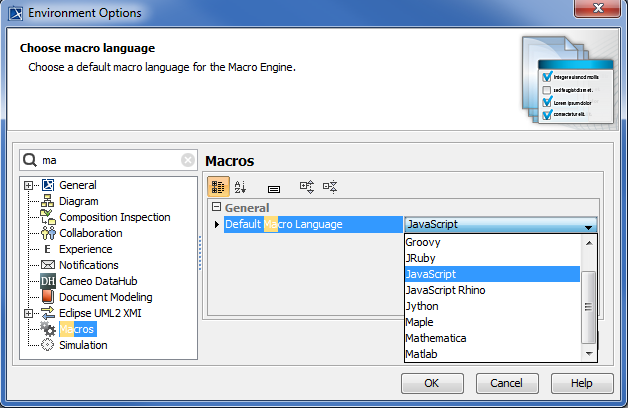Click the General options tree icon
The image size is (628, 408).
48,185
